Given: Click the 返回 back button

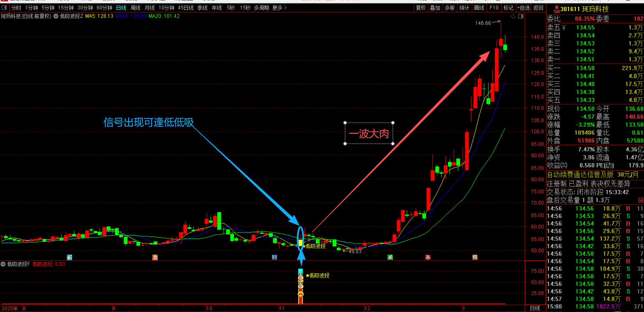Looking at the screenshot, I should [x=538, y=8].
